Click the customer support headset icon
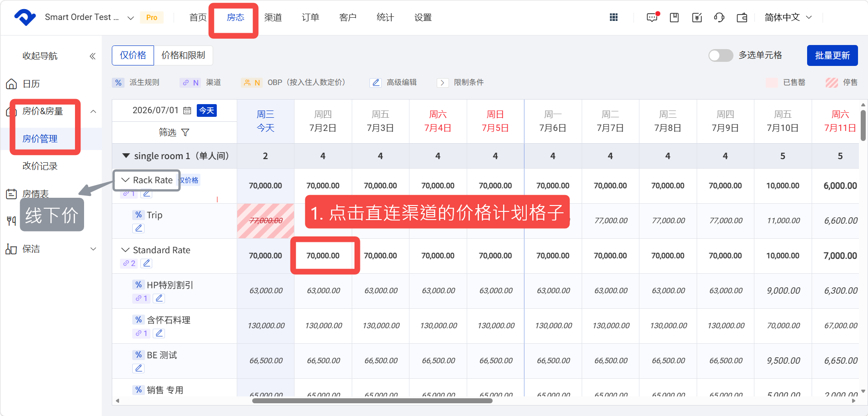The width and height of the screenshot is (868, 416). tap(719, 17)
